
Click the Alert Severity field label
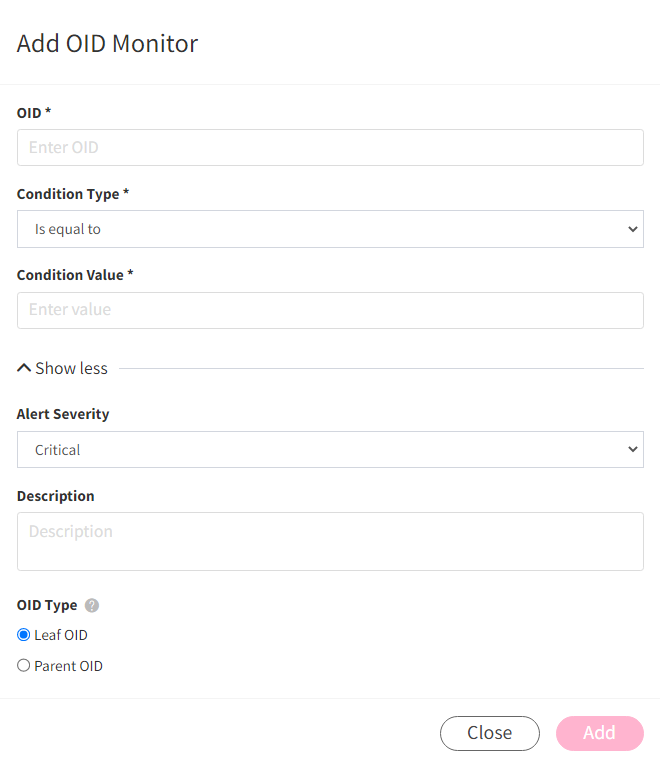(63, 414)
